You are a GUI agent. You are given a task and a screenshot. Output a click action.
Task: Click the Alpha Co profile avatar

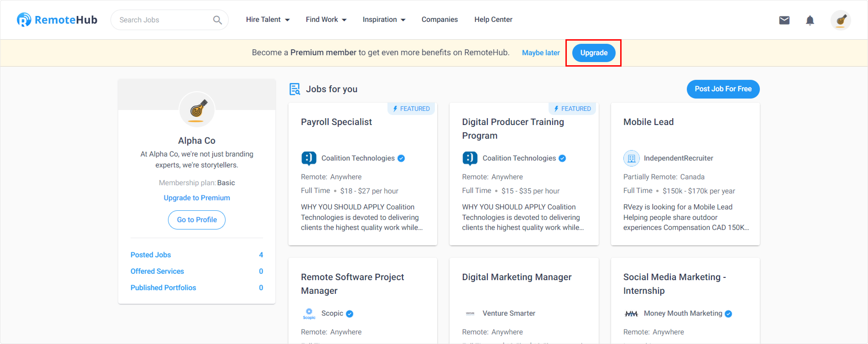tap(197, 109)
